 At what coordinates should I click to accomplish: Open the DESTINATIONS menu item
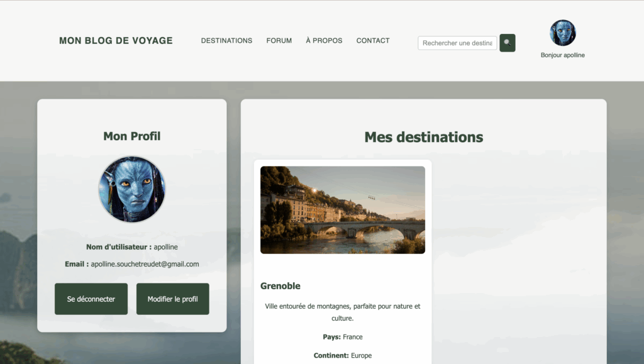(x=226, y=41)
